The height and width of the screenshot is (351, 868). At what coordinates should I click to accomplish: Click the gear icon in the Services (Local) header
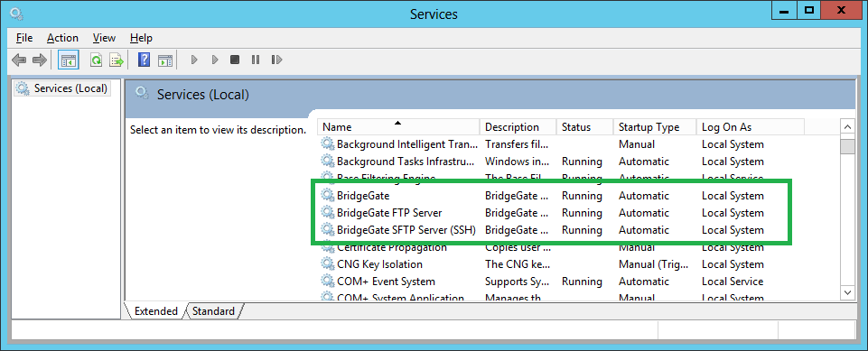[143, 94]
